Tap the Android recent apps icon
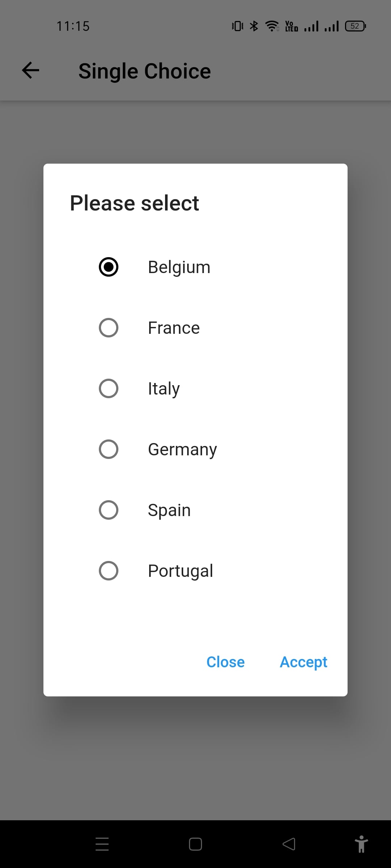This screenshot has width=391, height=868. click(102, 844)
